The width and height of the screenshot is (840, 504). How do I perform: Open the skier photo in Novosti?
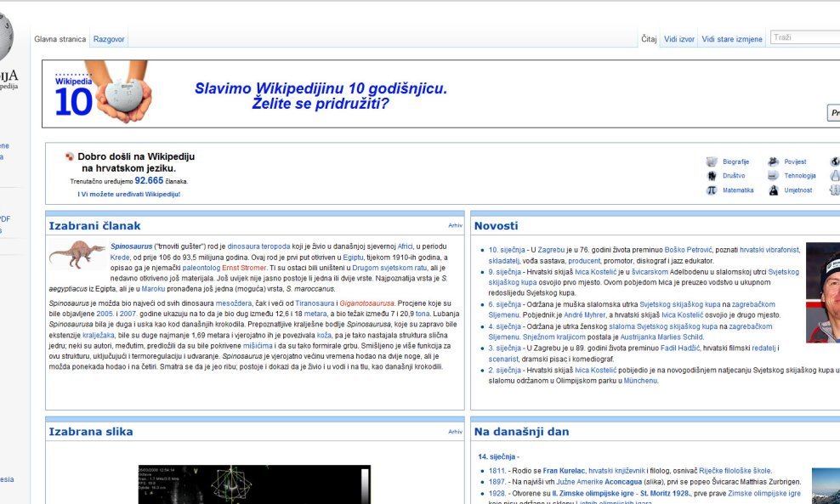[823, 292]
